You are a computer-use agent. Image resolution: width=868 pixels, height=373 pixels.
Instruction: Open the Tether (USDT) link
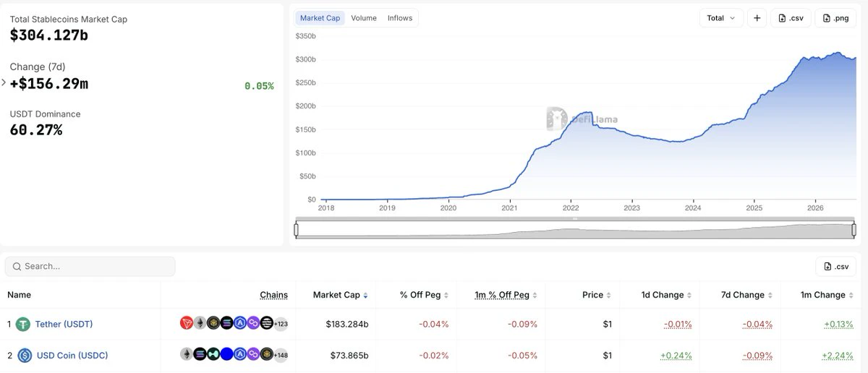tap(64, 324)
